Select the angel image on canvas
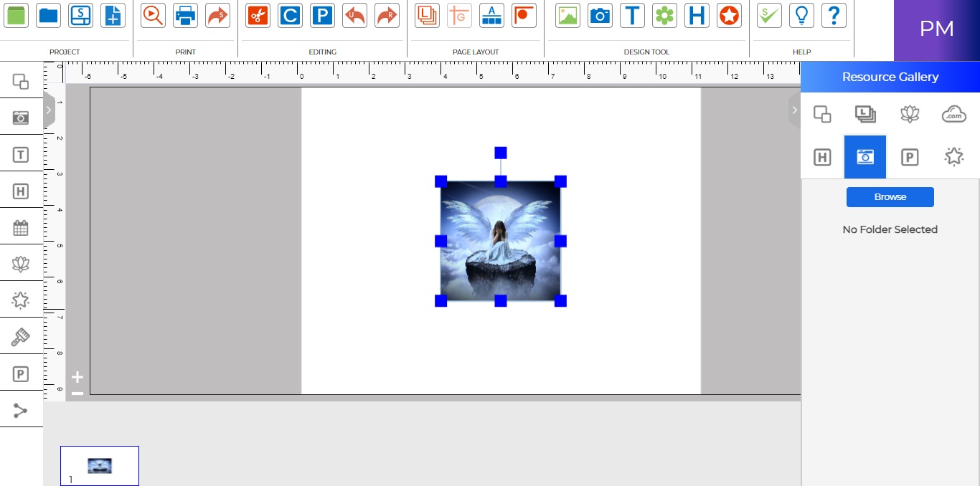This screenshot has height=486, width=980. click(x=501, y=241)
